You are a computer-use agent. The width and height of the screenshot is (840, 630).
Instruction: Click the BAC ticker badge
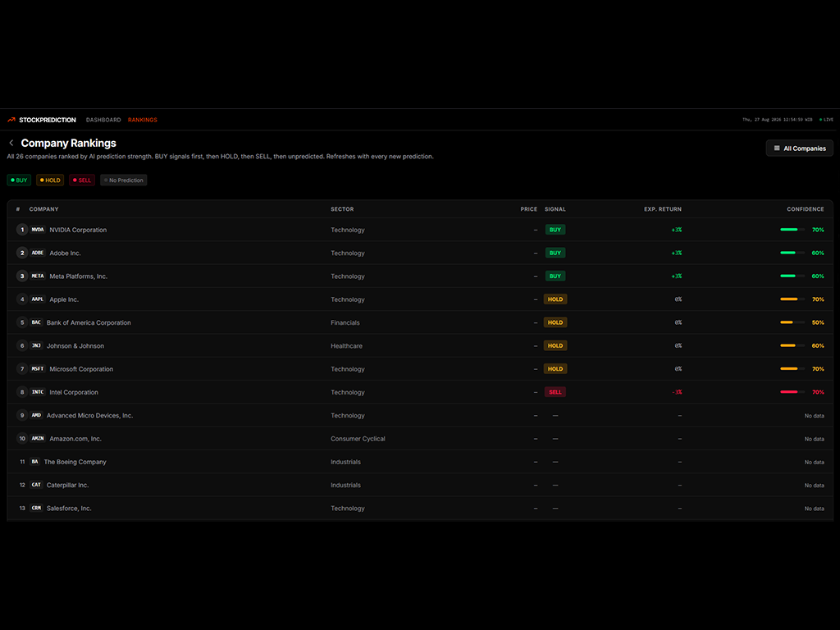pos(36,322)
